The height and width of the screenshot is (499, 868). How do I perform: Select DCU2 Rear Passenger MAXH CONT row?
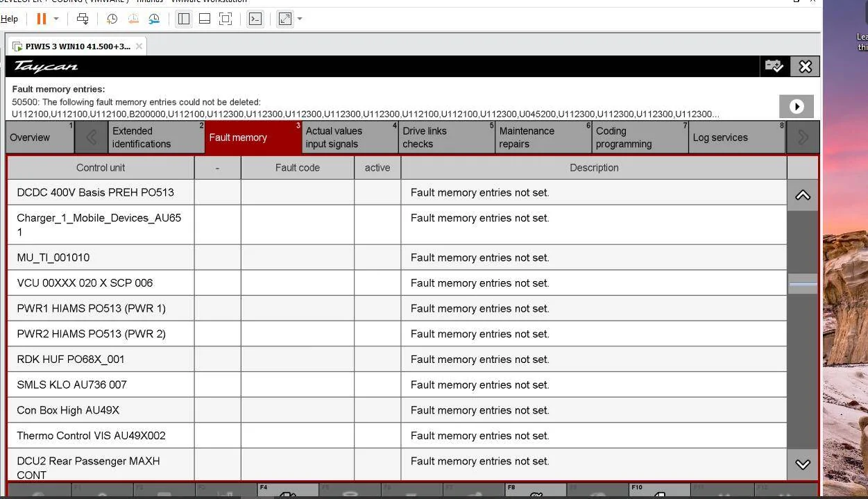coord(397,464)
